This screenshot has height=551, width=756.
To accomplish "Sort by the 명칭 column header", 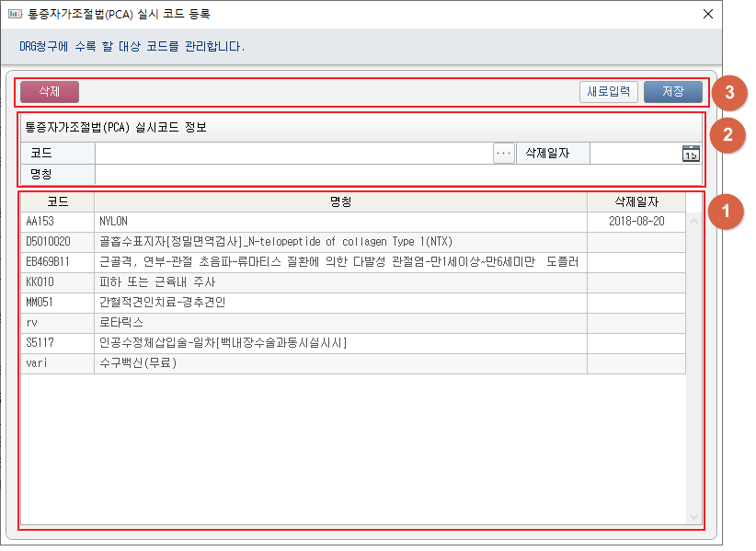I will pos(340,201).
